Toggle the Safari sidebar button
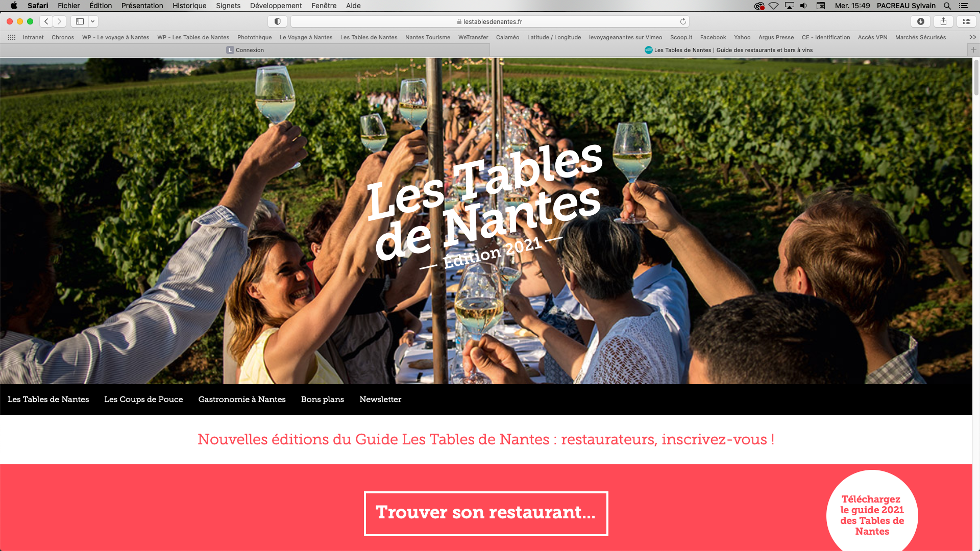The height and width of the screenshot is (551, 980). tap(80, 21)
